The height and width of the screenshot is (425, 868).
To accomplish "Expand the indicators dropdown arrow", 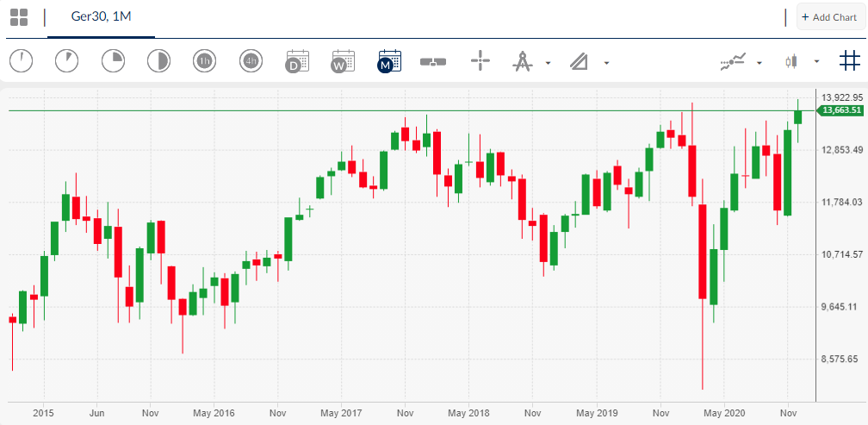I will pos(759,63).
